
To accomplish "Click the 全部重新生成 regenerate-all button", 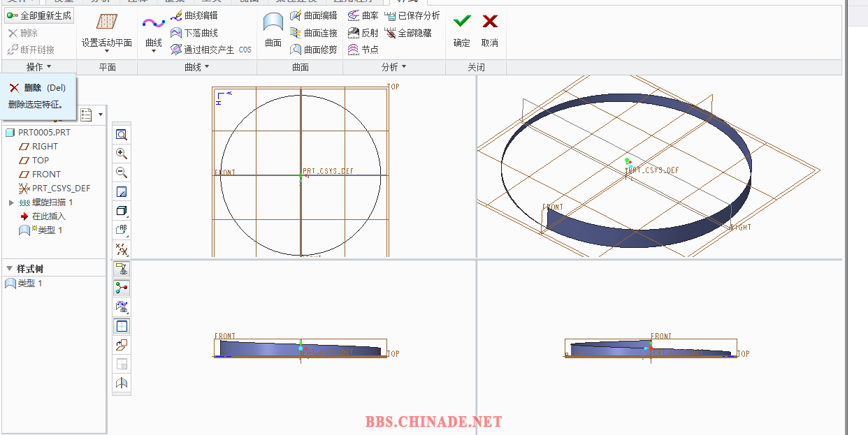I will (39, 15).
